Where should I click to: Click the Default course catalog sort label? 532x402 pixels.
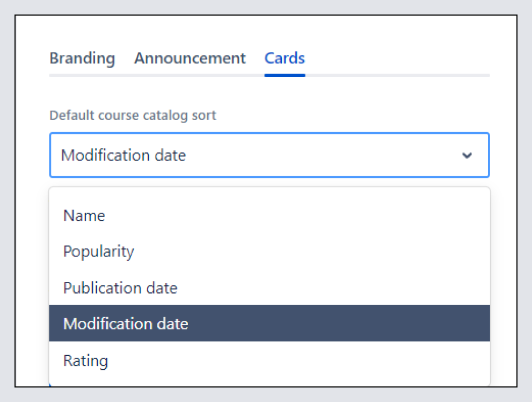pos(133,115)
